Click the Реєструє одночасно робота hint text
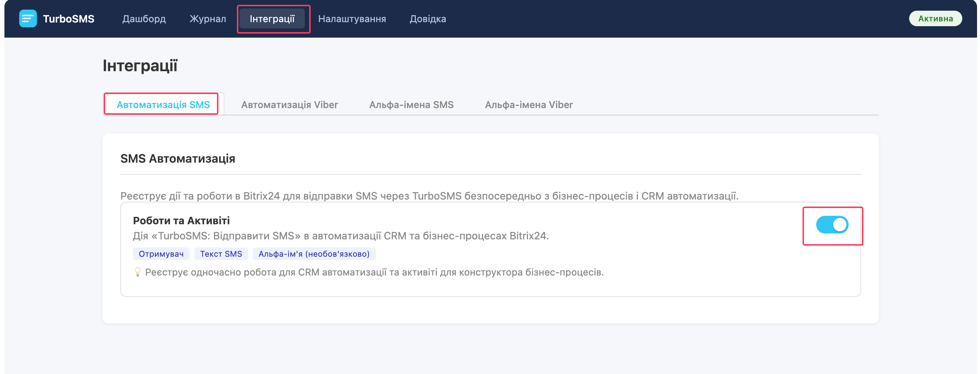This screenshot has height=374, width=980. (x=374, y=273)
